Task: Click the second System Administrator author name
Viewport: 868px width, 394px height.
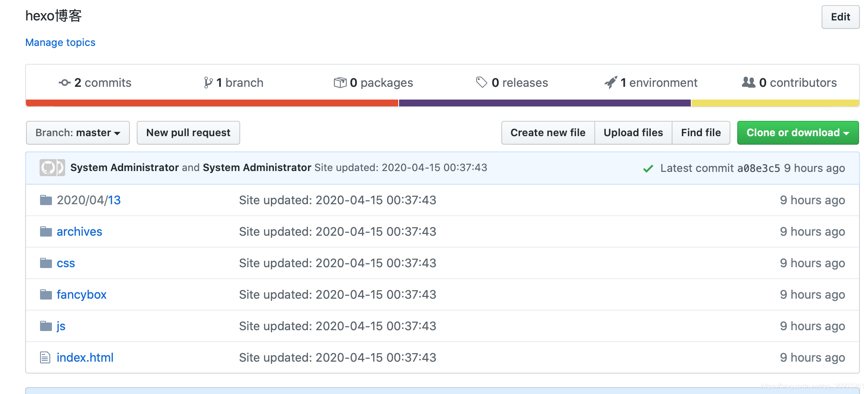Action: [x=257, y=168]
